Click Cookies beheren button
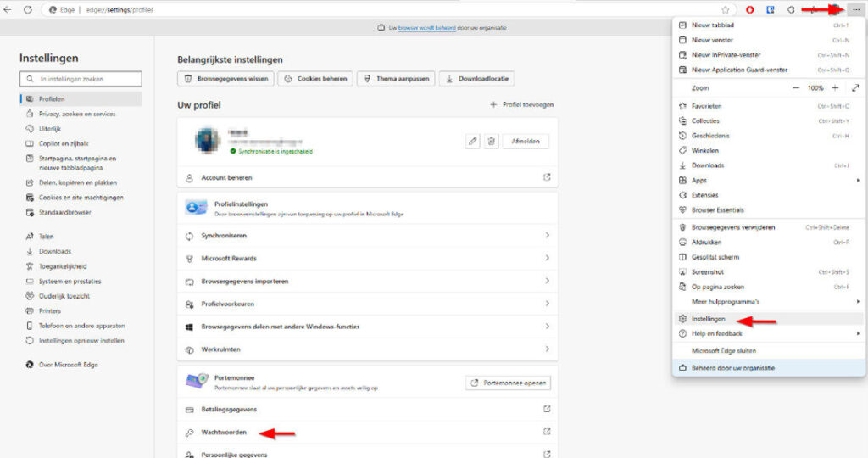Viewport: 868px width, 458px height. 315,79
